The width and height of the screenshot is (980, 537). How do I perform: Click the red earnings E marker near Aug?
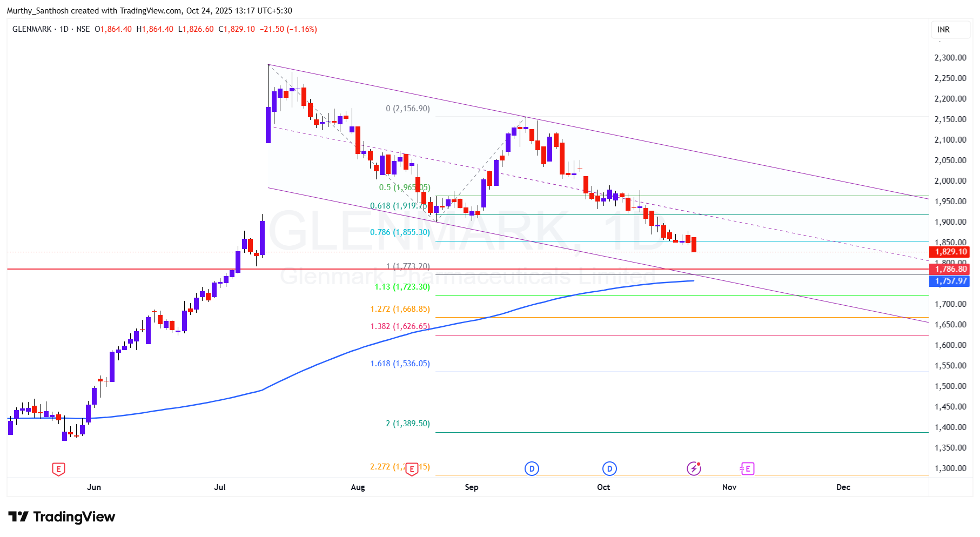pos(412,469)
